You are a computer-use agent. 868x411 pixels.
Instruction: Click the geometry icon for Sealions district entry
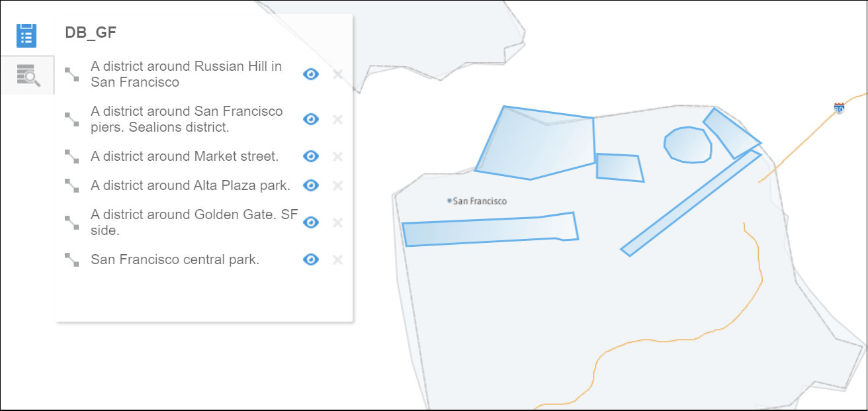[x=71, y=119]
